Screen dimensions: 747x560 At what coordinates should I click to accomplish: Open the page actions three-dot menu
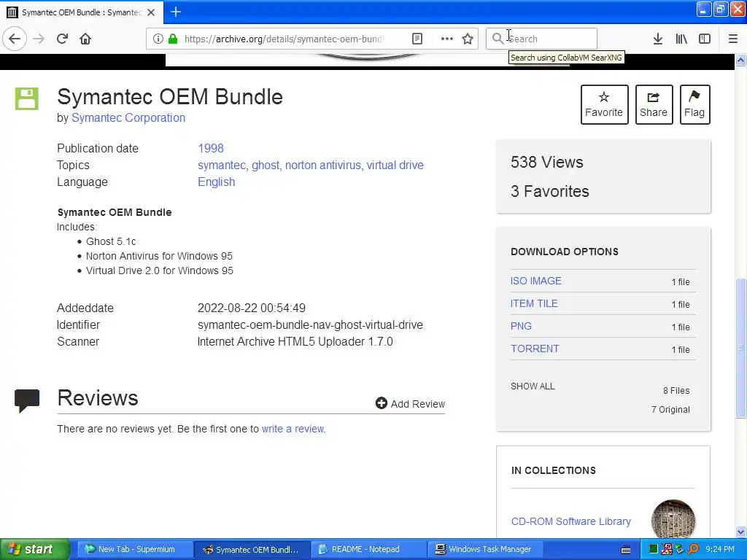pyautogui.click(x=447, y=39)
